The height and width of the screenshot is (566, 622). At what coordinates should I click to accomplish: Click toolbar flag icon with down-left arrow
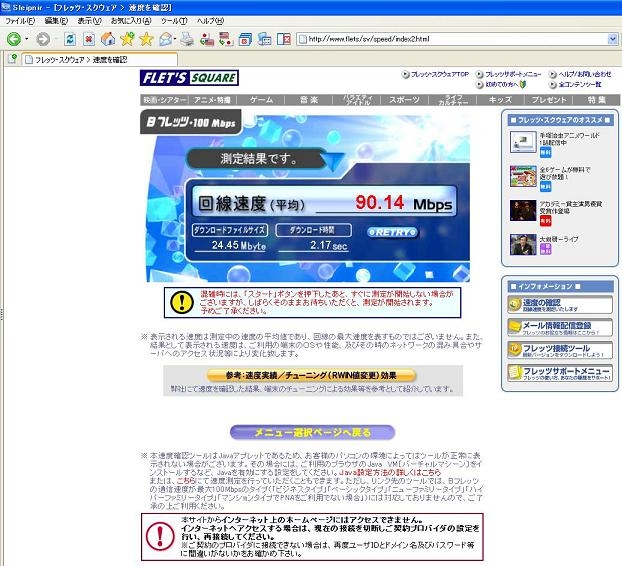click(207, 39)
